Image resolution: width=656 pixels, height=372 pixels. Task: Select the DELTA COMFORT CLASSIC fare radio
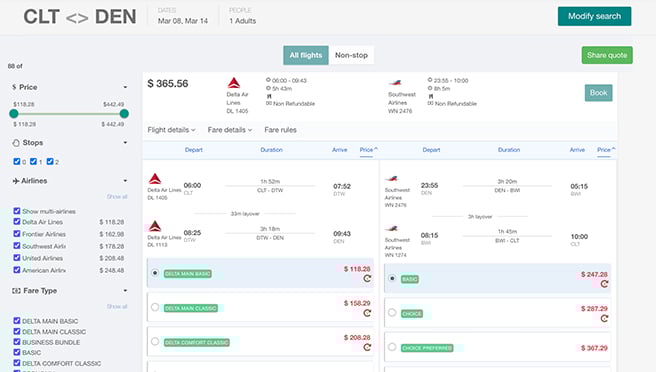pos(155,341)
